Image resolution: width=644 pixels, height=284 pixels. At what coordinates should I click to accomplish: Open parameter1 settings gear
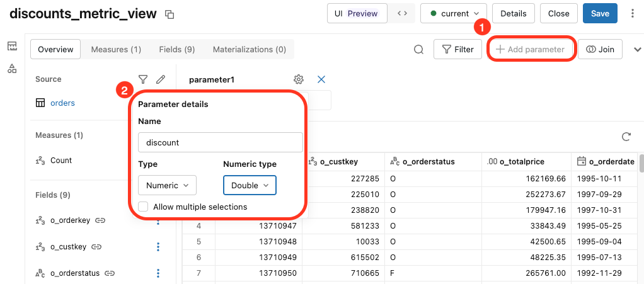[299, 79]
